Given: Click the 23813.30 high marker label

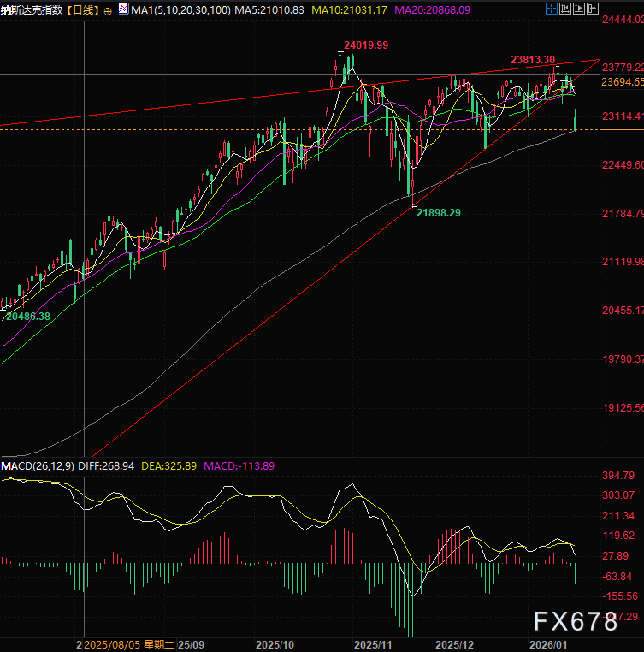Looking at the screenshot, I should (533, 60).
